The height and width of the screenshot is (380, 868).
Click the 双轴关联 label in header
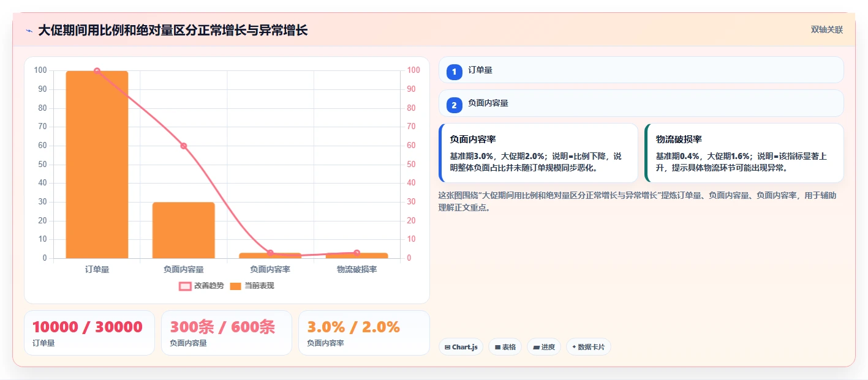tap(827, 30)
